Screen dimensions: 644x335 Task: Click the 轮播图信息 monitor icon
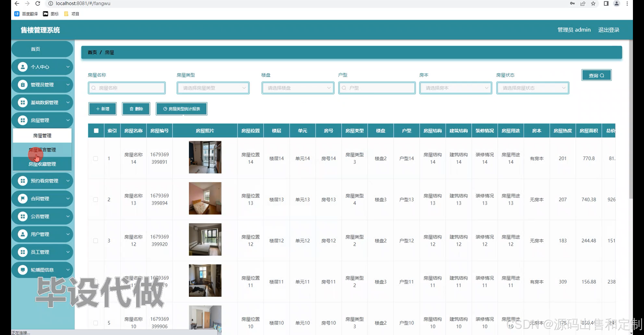23,270
